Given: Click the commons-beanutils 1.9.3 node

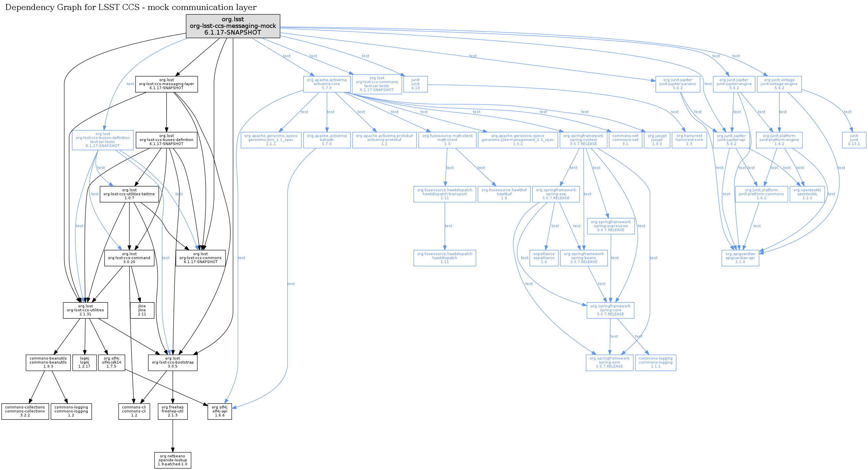Looking at the screenshot, I should point(48,363).
